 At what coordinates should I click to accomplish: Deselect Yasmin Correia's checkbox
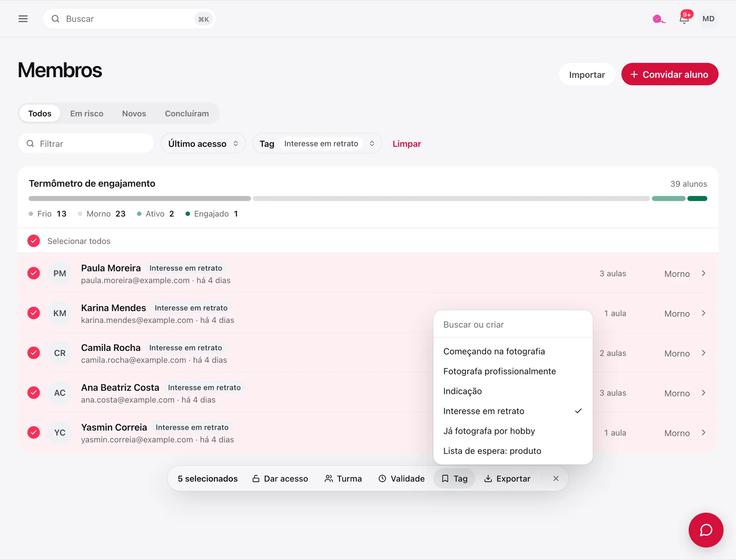point(33,432)
